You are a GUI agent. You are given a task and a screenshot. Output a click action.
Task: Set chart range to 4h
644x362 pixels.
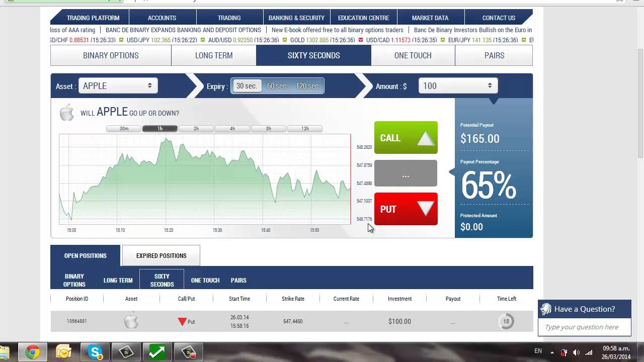(x=232, y=129)
